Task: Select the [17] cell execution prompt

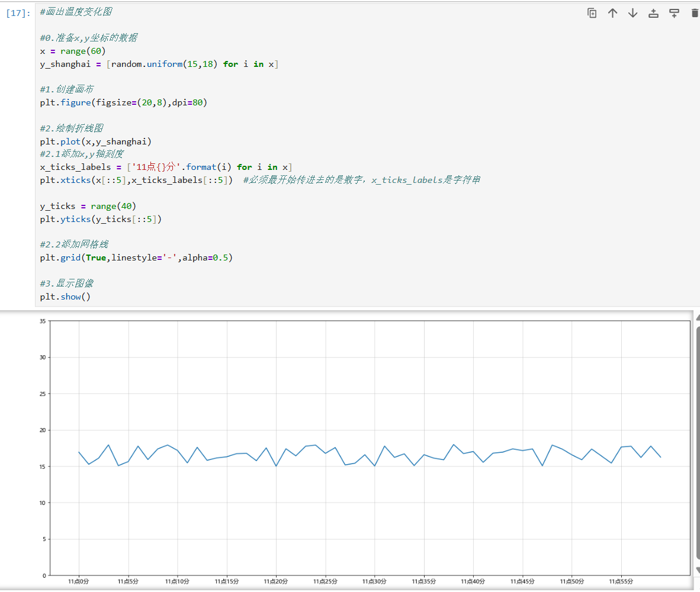Action: click(18, 13)
